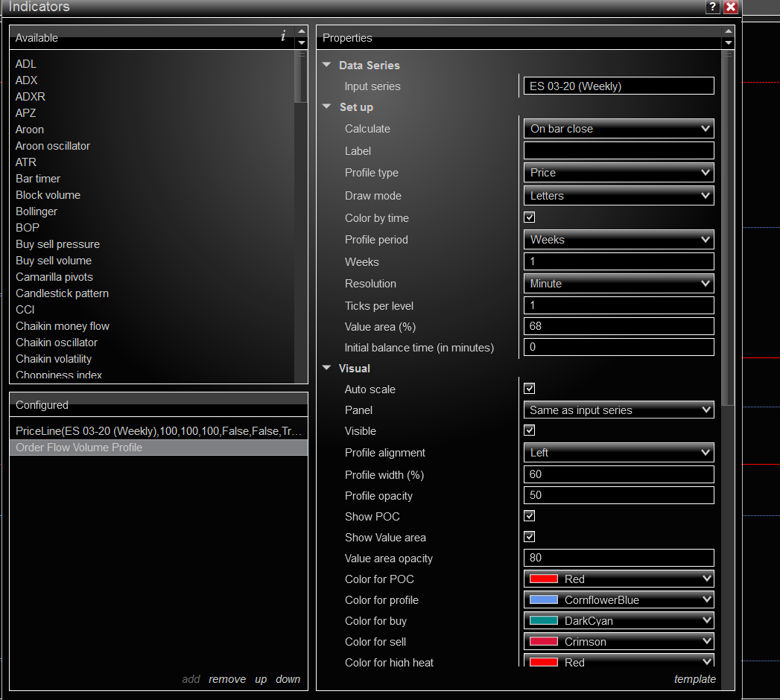Toggle Show Value area checkbox
This screenshot has height=700, width=780.
pyautogui.click(x=529, y=536)
